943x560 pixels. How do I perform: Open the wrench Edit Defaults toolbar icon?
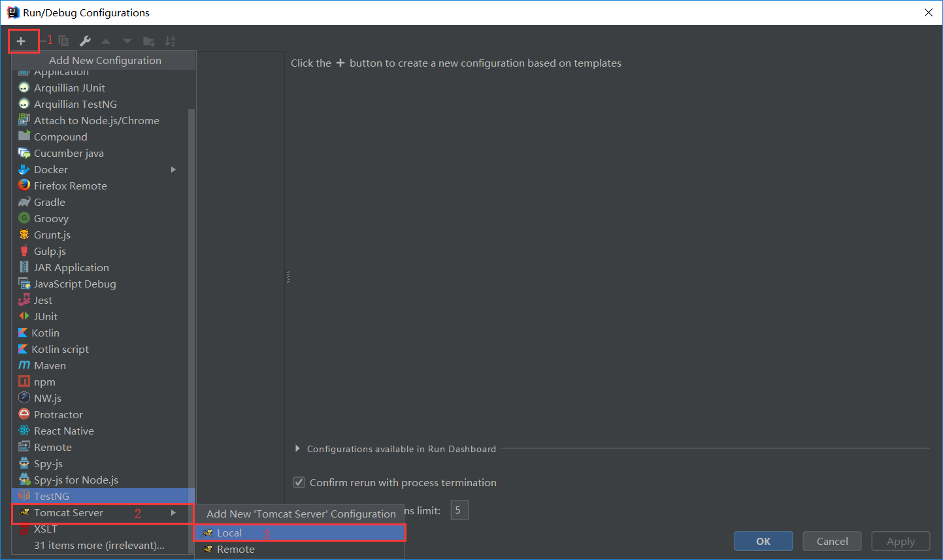coord(85,41)
